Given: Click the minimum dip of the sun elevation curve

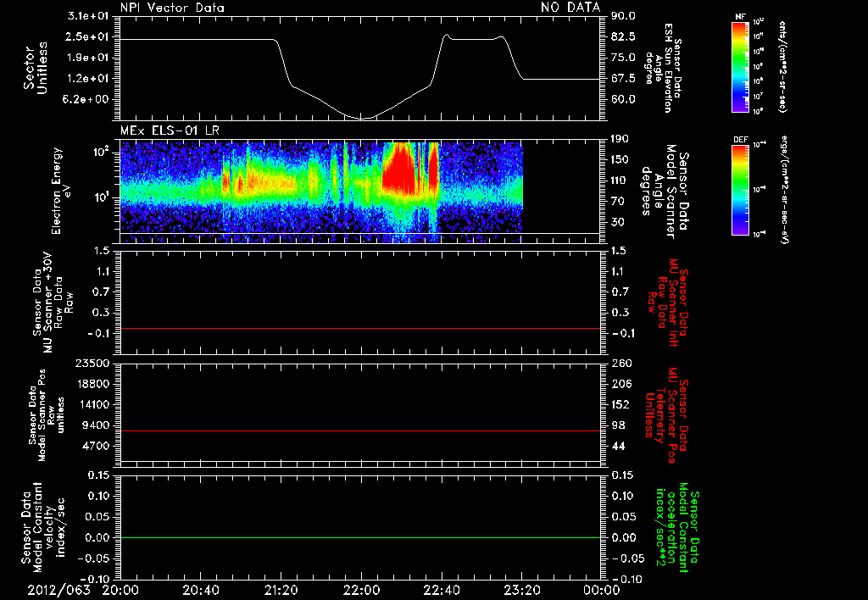Looking at the screenshot, I should click(361, 118).
